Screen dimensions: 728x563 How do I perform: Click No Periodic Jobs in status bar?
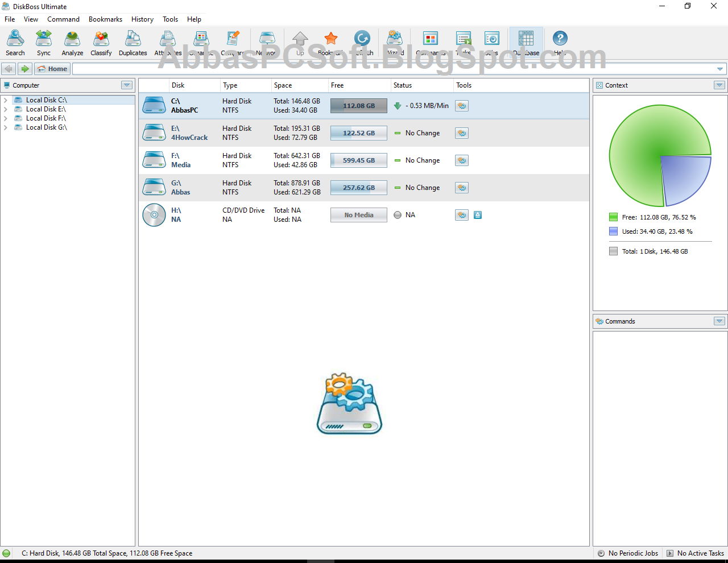click(x=628, y=553)
